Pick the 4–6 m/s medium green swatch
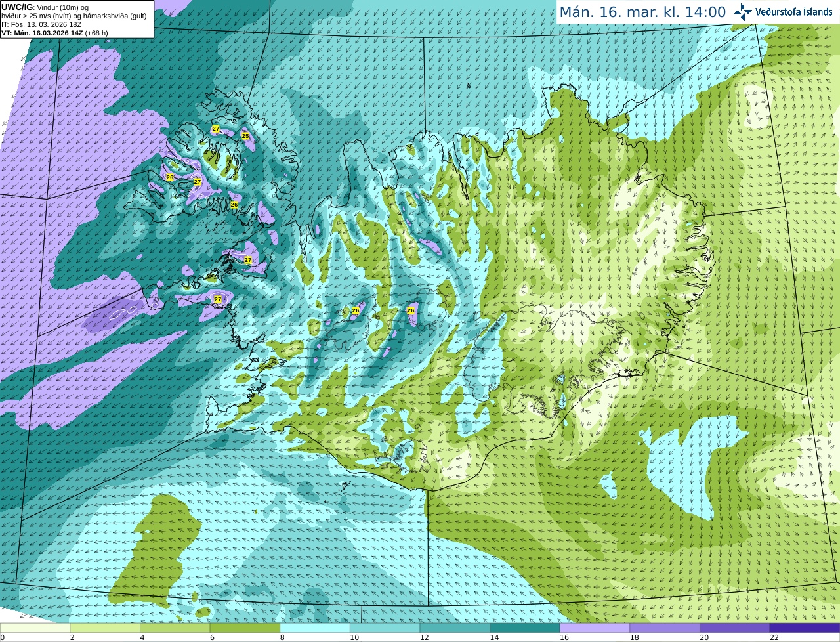The image size is (840, 642). (175, 628)
